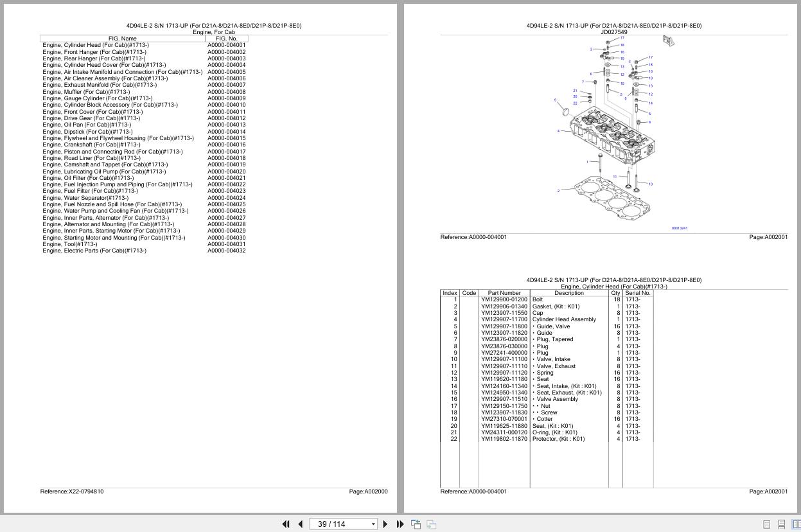Image resolution: width=801 pixels, height=532 pixels.
Task: Switch to continuous page view
Action: 781,524
